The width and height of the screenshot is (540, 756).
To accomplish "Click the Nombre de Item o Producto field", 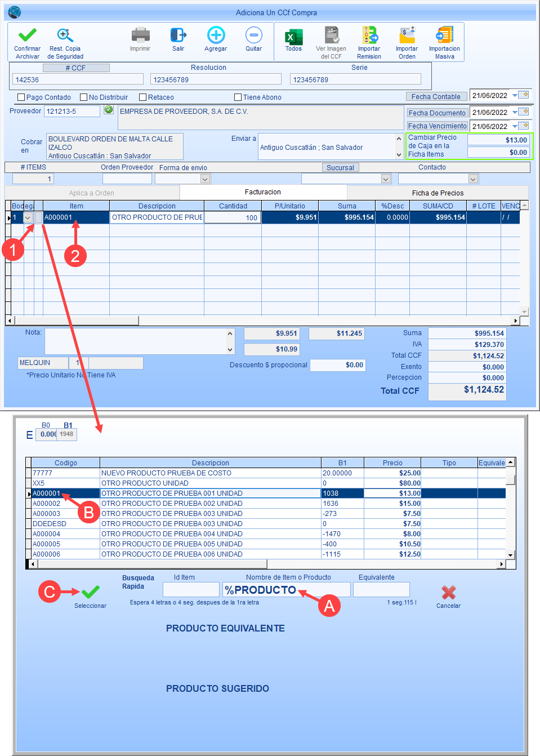I will pos(287,589).
